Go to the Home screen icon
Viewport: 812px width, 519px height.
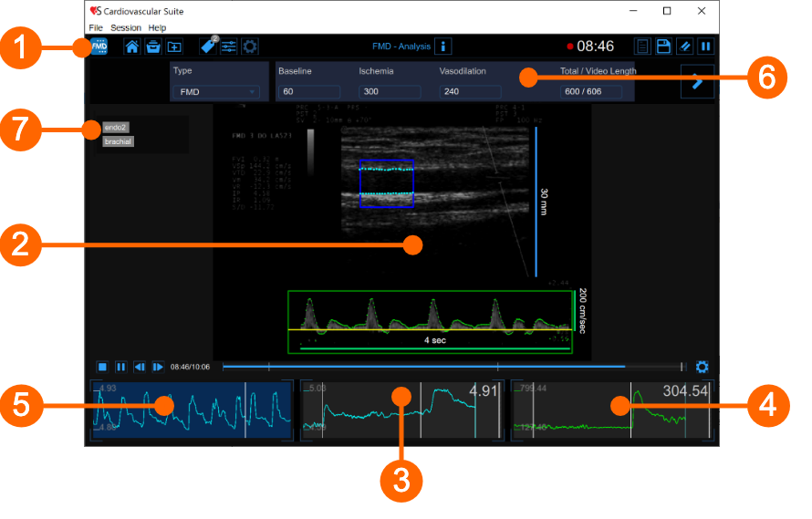click(132, 47)
